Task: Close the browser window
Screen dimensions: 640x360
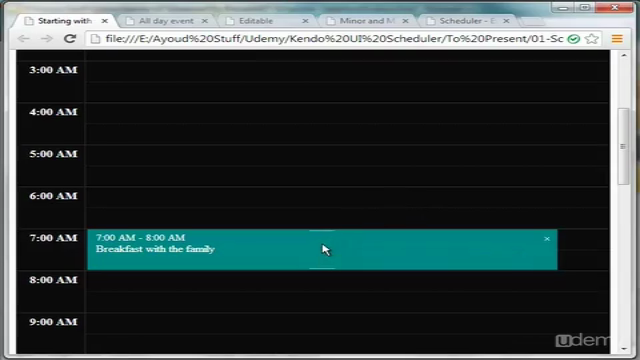Action: point(615,7)
